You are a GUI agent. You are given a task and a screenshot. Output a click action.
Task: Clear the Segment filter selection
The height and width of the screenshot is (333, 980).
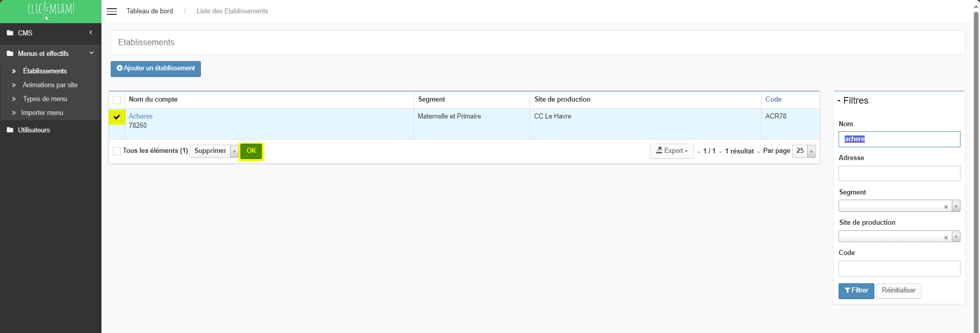946,207
